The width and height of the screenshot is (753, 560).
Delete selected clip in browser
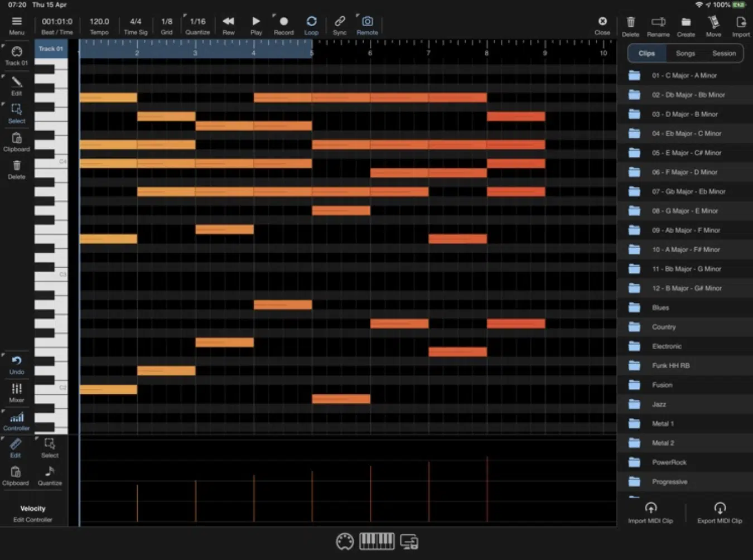coord(631,26)
